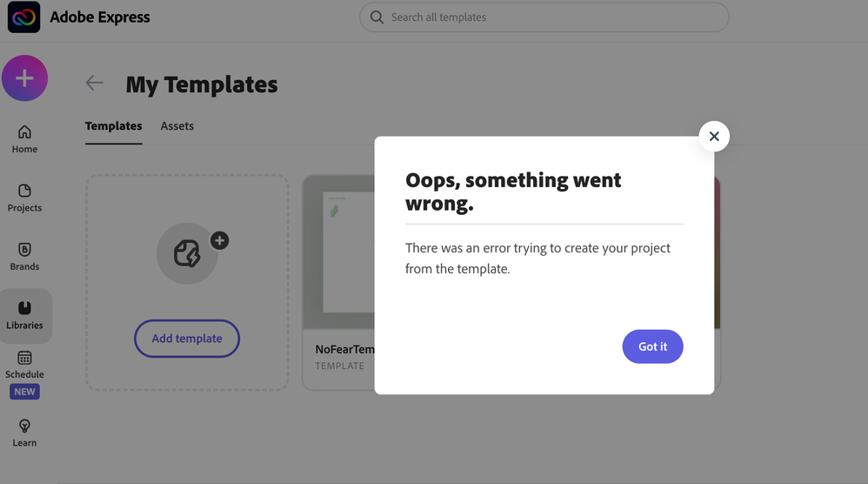Switch to the Assets tab
This screenshot has height=484, width=868.
pos(177,126)
